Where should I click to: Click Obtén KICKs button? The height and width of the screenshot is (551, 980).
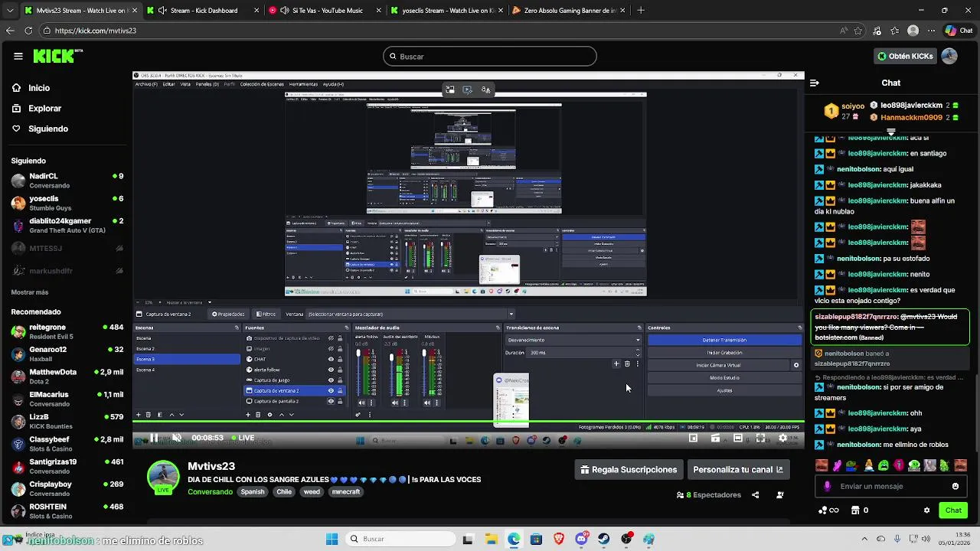[905, 56]
